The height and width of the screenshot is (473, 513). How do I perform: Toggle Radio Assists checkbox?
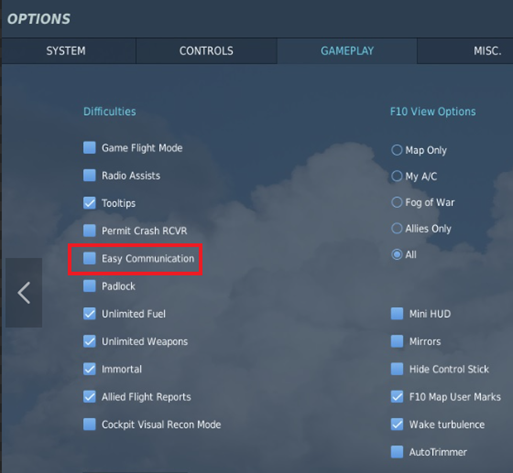tap(89, 175)
